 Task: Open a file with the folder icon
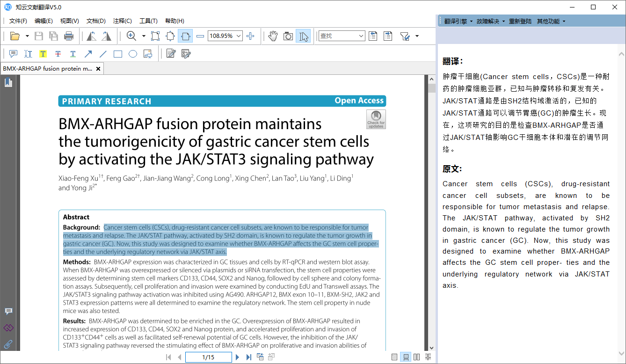[x=15, y=36]
